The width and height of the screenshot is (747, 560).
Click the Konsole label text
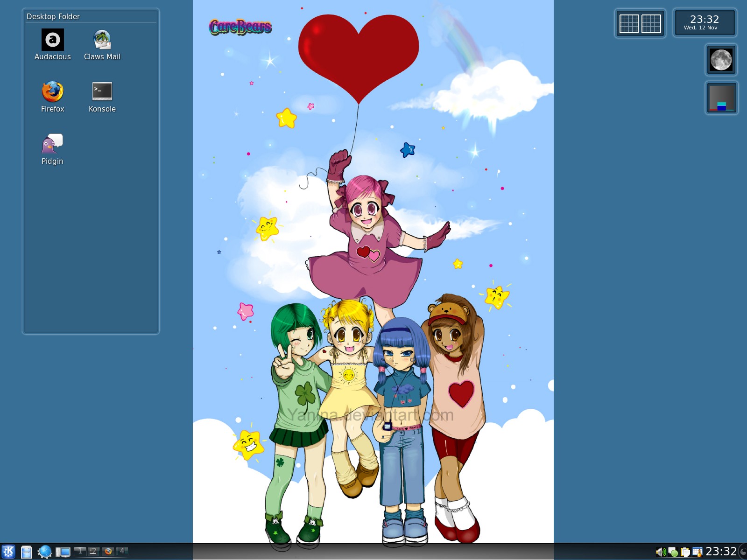pos(102,109)
